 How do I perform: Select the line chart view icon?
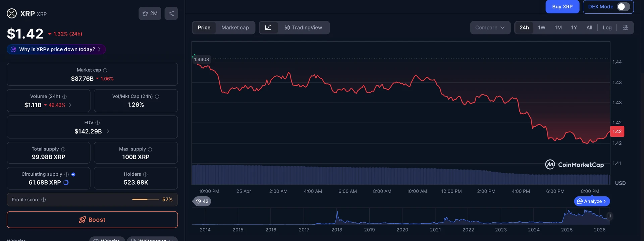pos(268,27)
